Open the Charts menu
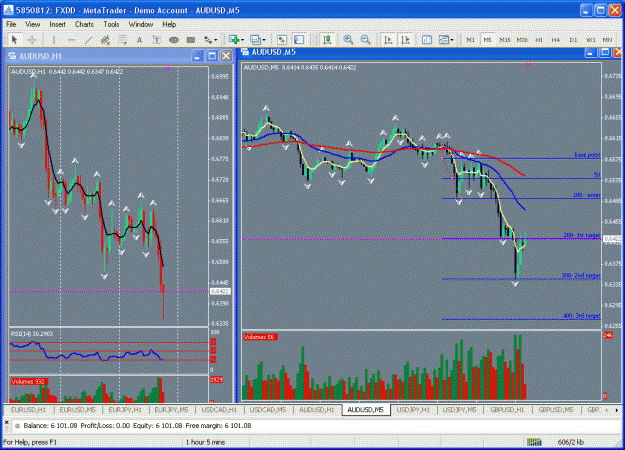 pos(84,24)
